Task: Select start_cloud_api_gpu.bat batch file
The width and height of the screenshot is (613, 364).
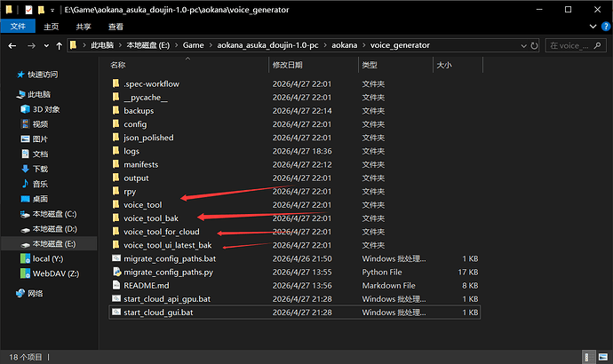Action: coord(166,299)
